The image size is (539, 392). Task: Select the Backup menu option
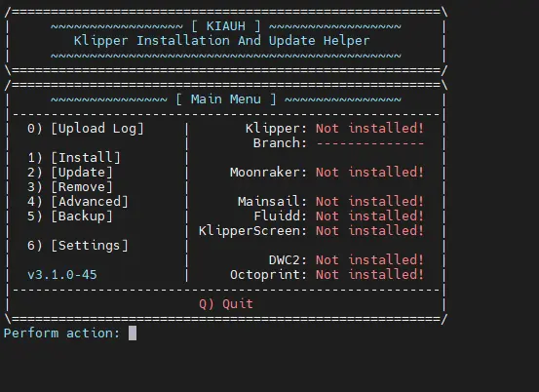(70, 216)
